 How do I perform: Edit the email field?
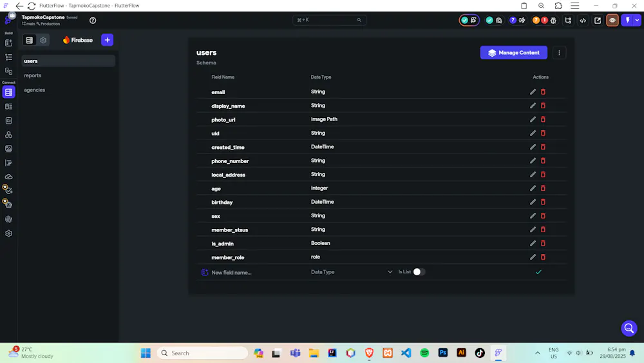click(533, 92)
